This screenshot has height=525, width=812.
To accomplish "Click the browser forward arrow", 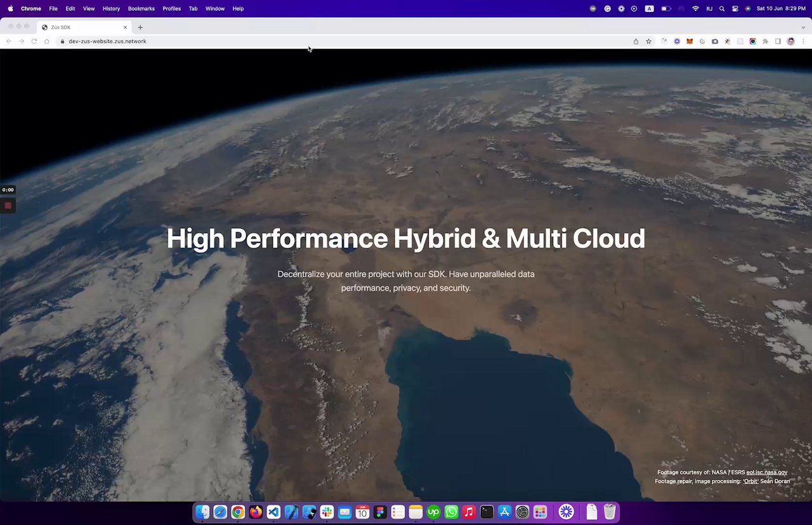I will 22,41.
